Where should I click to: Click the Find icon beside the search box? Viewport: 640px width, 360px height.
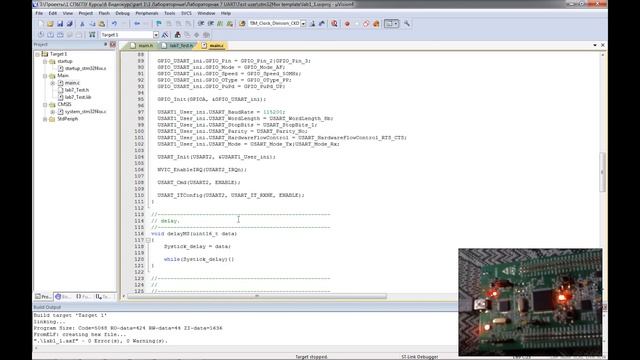click(312, 24)
